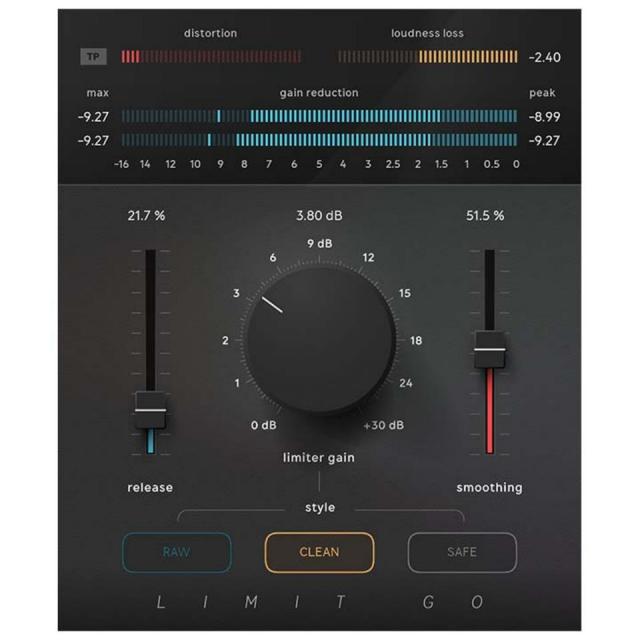Click the lower -9.27 peak readout

click(544, 141)
